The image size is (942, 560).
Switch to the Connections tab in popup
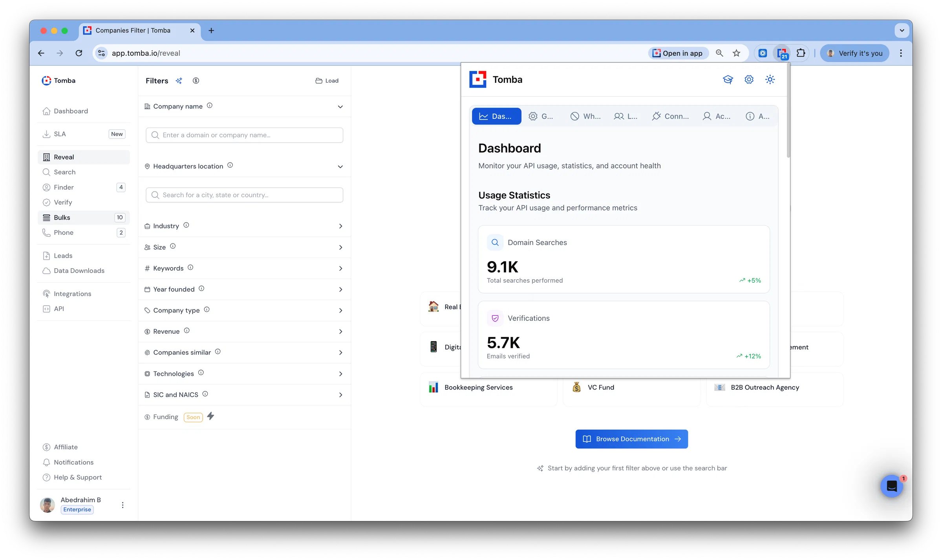point(670,116)
